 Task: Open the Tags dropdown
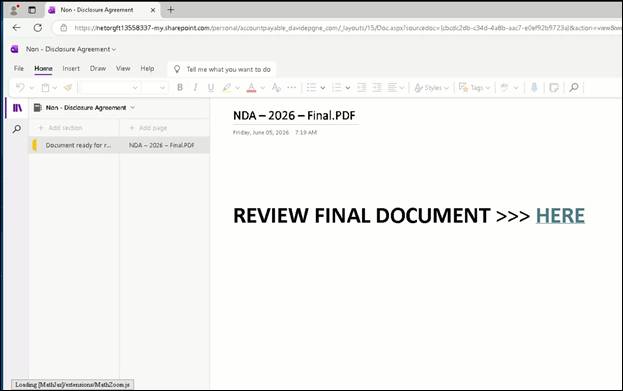474,88
